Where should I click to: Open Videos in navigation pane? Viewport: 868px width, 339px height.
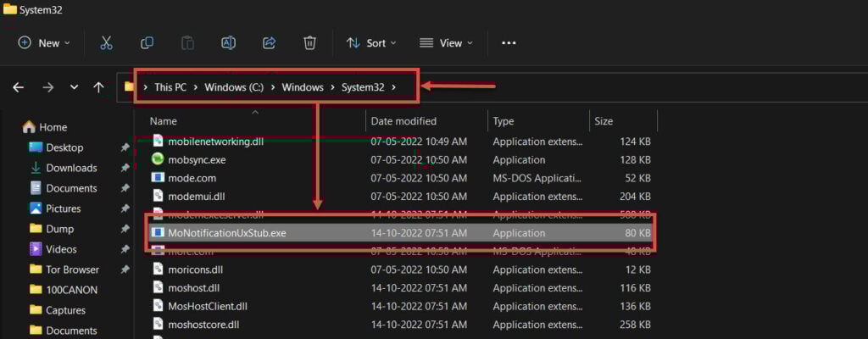coord(61,249)
